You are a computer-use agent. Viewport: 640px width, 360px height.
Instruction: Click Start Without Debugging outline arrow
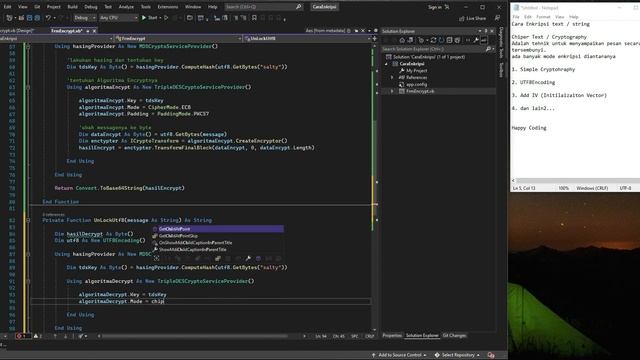tap(166, 18)
